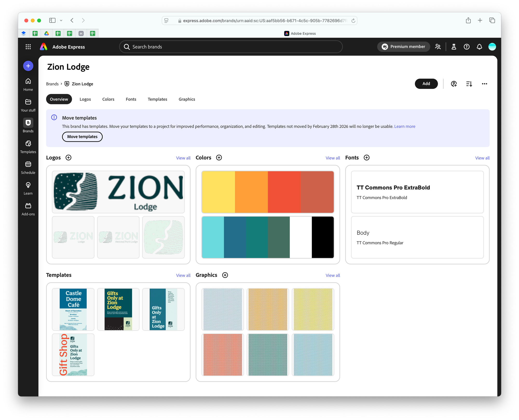519x420 pixels.
Task: Switch to the Colors tab
Action: [108, 99]
